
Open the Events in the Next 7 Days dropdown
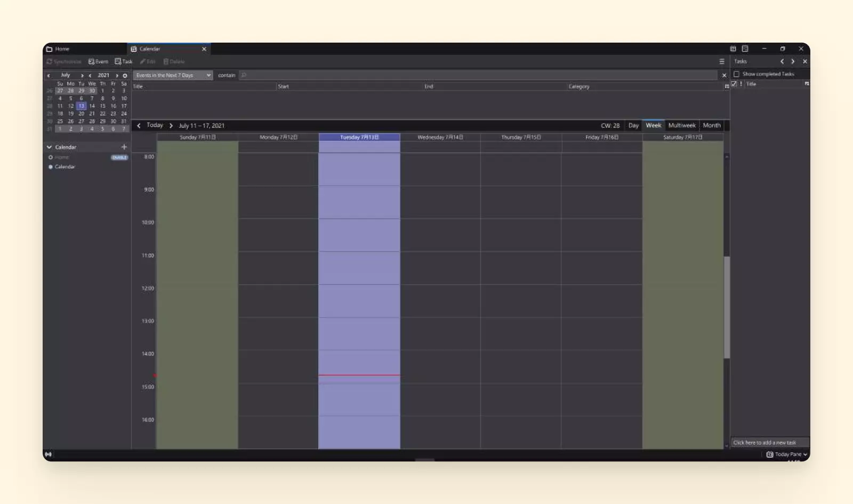(173, 76)
